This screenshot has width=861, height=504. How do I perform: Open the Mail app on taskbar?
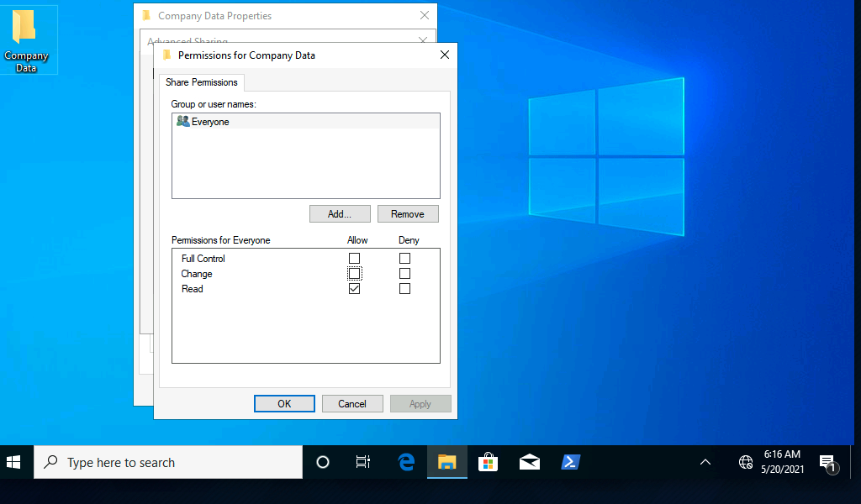tap(530, 462)
